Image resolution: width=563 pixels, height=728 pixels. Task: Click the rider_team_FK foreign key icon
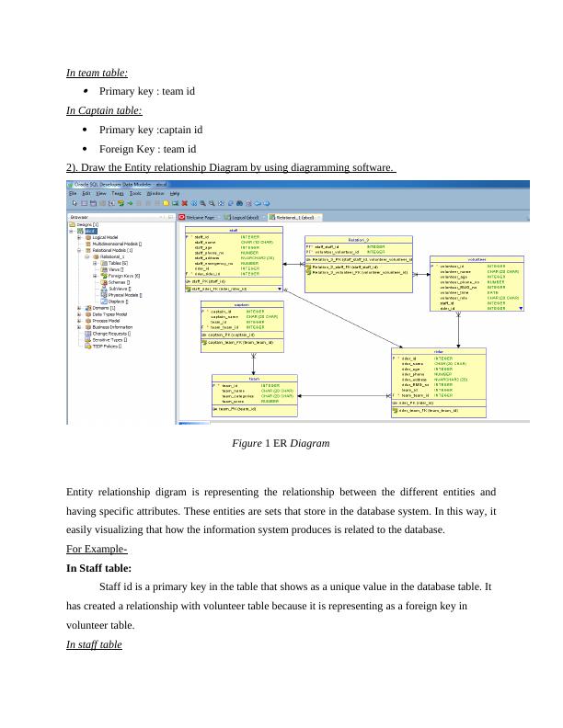tap(396, 411)
